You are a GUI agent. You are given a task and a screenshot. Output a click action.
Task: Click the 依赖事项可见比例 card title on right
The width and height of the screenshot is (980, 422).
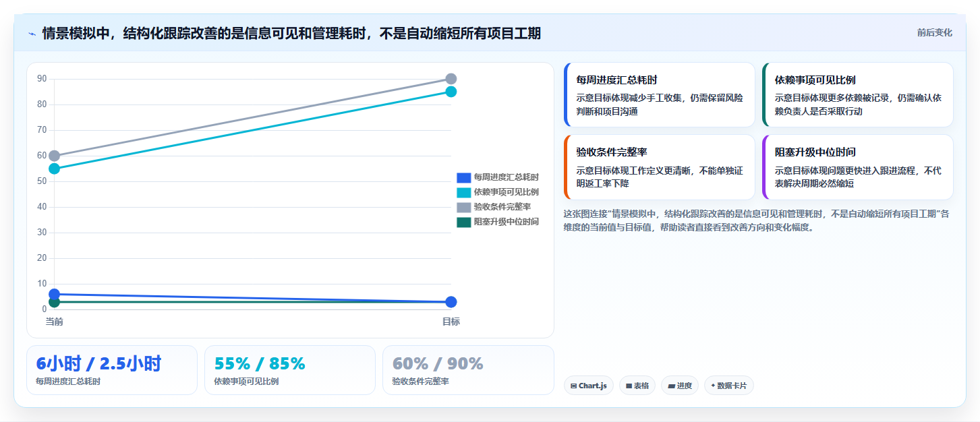(x=815, y=80)
